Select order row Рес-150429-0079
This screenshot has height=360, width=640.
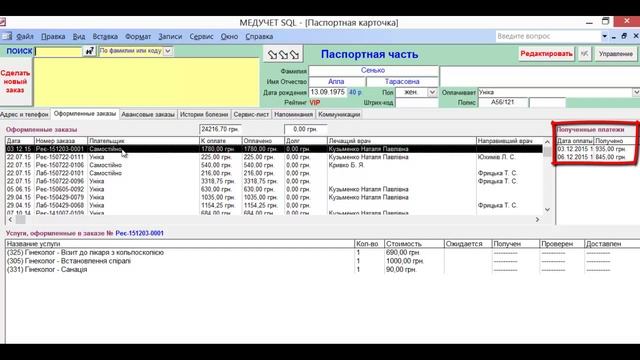[x=274, y=197]
